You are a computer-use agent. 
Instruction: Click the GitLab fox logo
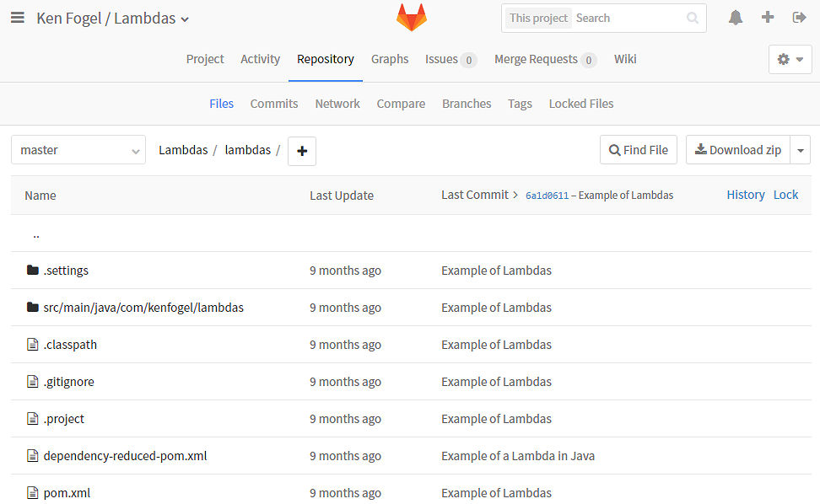(x=412, y=18)
